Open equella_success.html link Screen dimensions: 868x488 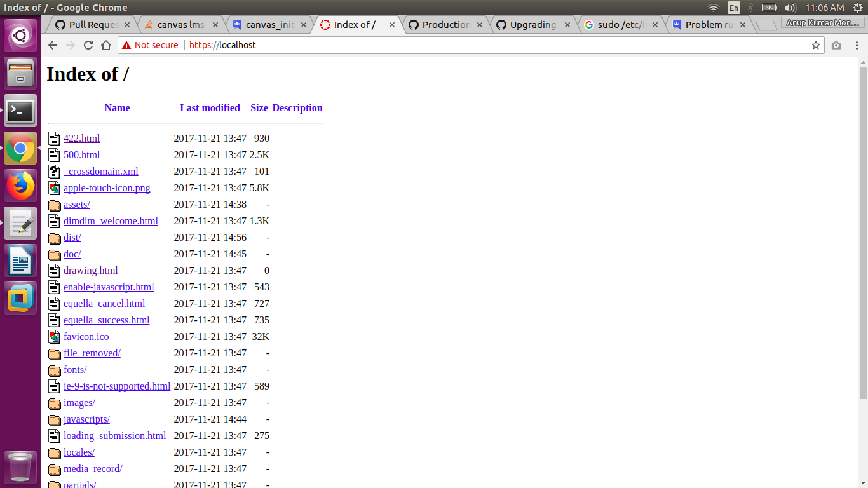(106, 320)
